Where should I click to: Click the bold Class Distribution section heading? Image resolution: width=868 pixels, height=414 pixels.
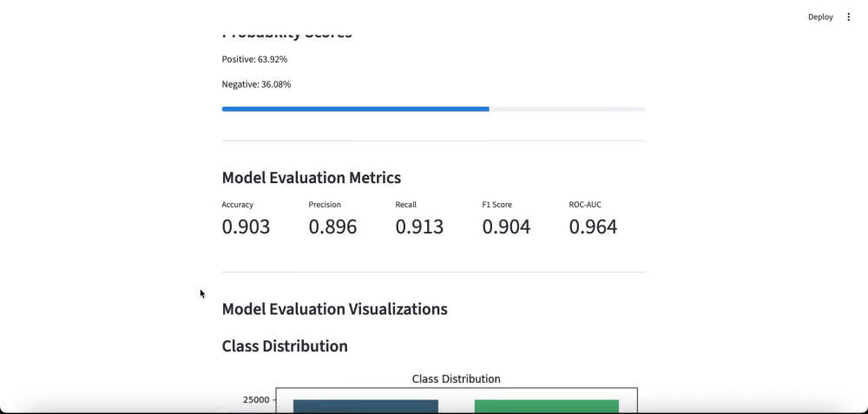pos(285,346)
